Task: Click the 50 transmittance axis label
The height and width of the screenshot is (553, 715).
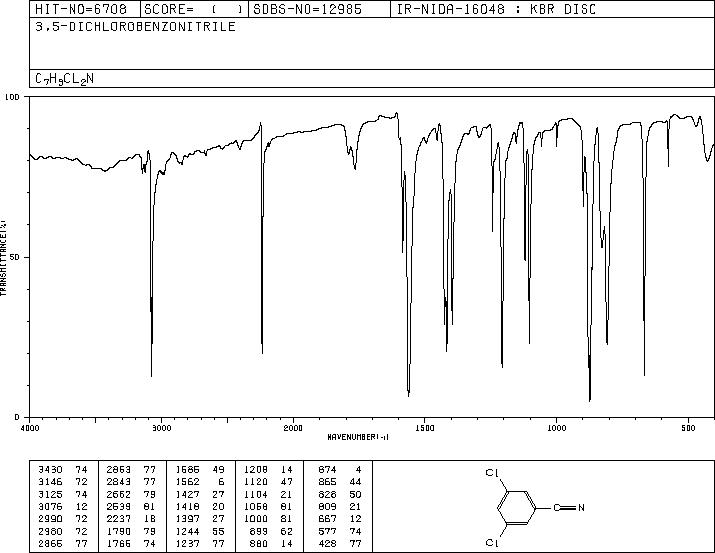Action: click(15, 257)
